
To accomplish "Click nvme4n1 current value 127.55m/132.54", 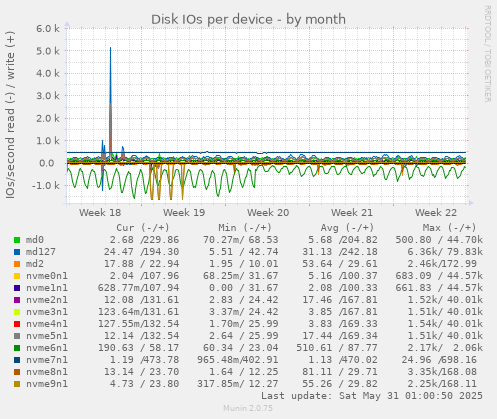I will tap(138, 324).
